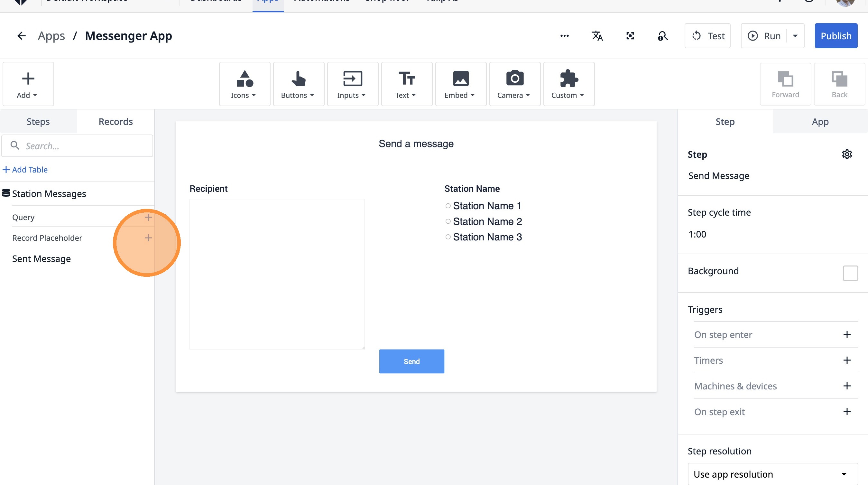Switch to the Steps tab
Image resolution: width=868 pixels, height=485 pixels.
coord(38,122)
